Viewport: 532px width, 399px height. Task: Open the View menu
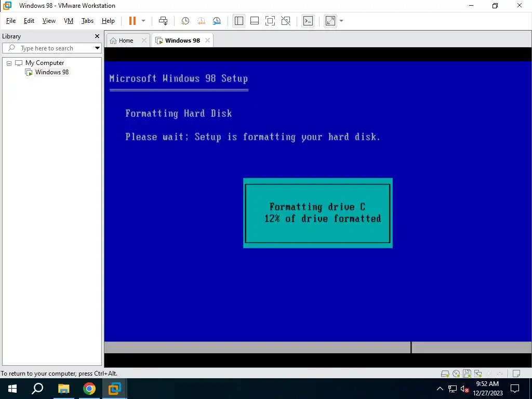(x=49, y=21)
